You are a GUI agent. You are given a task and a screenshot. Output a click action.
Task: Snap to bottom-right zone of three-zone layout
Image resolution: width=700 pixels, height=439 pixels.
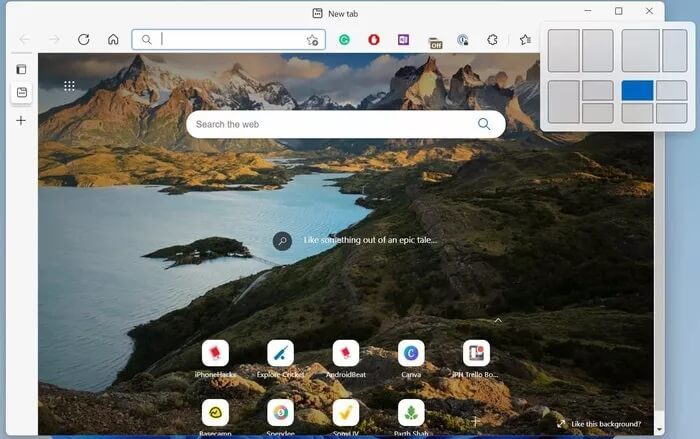point(598,113)
